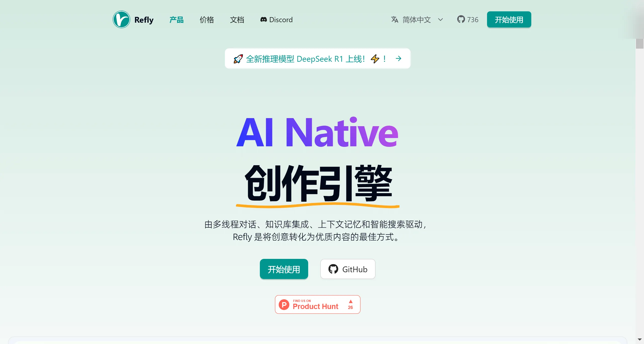Click the Discord icon in navbar
The width and height of the screenshot is (644, 344).
(x=263, y=19)
